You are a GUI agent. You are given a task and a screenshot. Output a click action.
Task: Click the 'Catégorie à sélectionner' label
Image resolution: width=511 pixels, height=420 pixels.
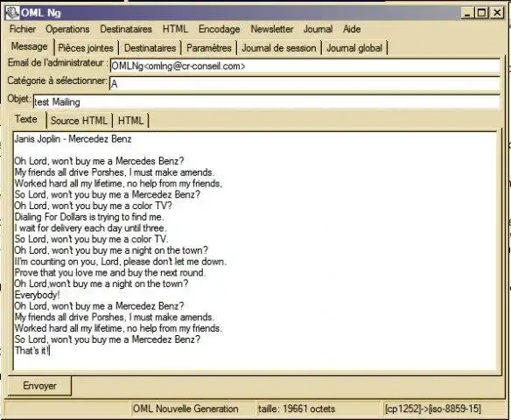point(58,80)
